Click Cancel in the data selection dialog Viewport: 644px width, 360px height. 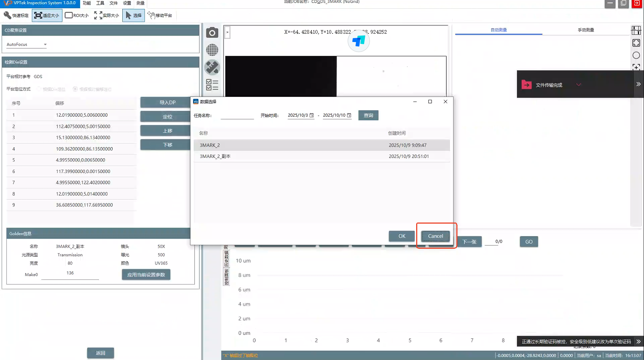(x=435, y=236)
